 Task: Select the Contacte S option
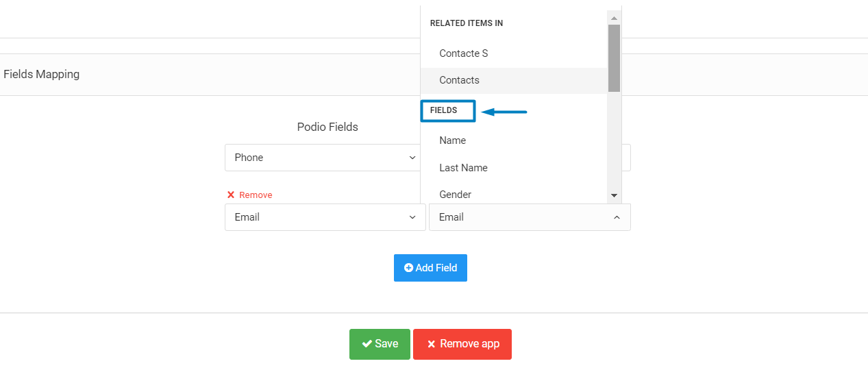[x=464, y=53]
